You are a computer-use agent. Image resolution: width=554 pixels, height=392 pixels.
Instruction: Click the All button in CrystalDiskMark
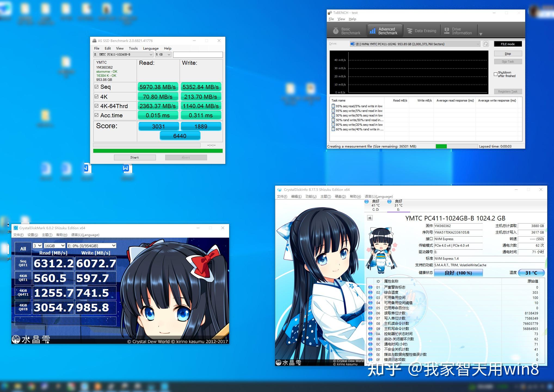click(23, 249)
